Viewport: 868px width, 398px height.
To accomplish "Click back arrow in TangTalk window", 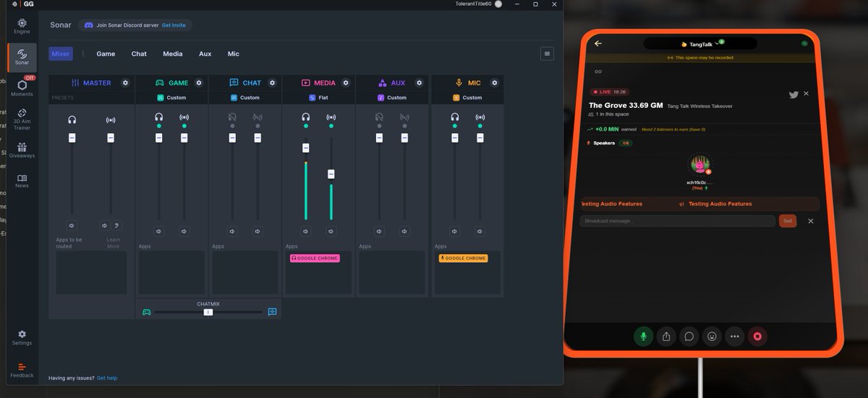I will [598, 43].
